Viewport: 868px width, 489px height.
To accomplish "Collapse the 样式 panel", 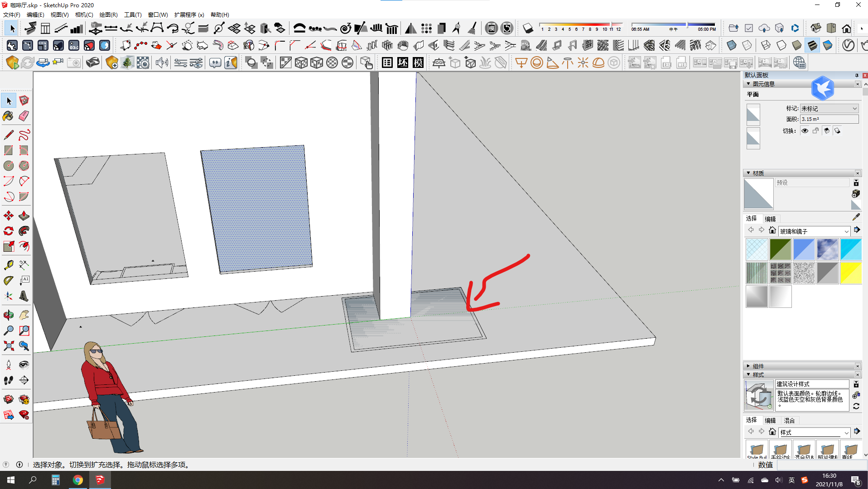I will [x=748, y=375].
